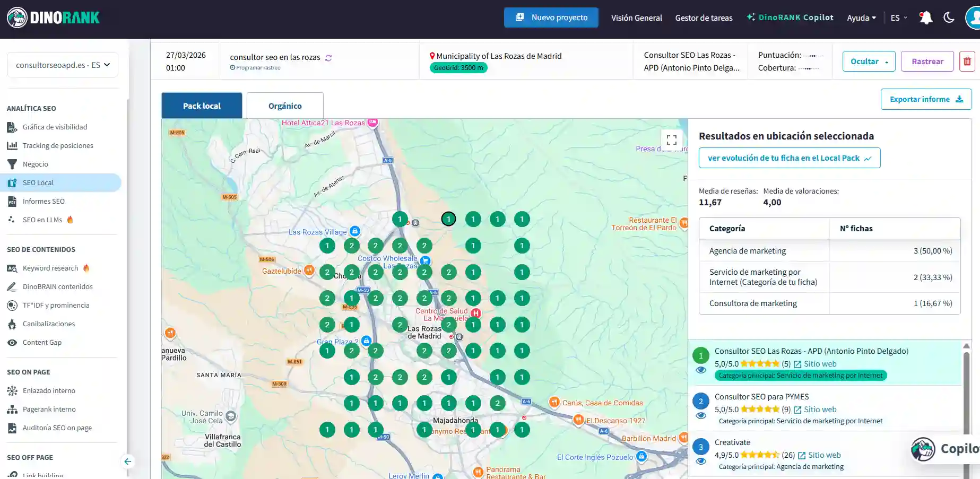Open the ES language selector
This screenshot has width=980, height=479.
click(898, 18)
